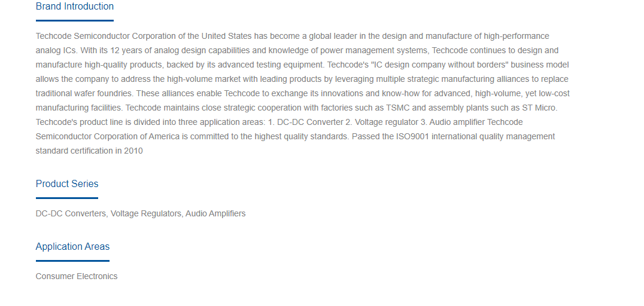Screen dimensions: 644x306
Task: Click "standard certification in 2010" text
Action: (89, 151)
